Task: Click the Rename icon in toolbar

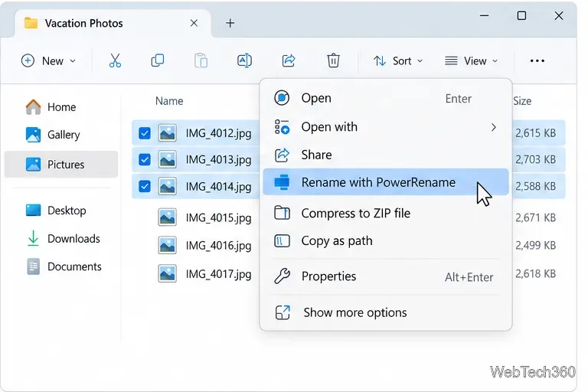Action: click(x=244, y=60)
